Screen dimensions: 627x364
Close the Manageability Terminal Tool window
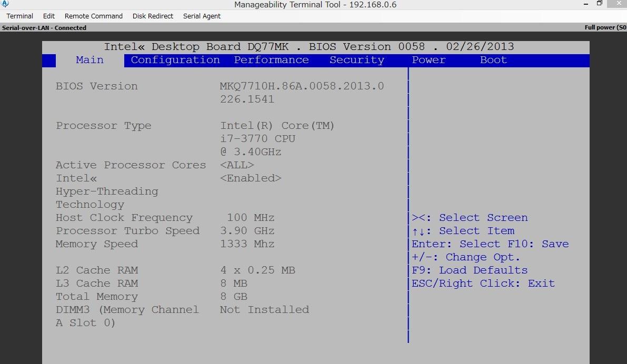point(619,3)
